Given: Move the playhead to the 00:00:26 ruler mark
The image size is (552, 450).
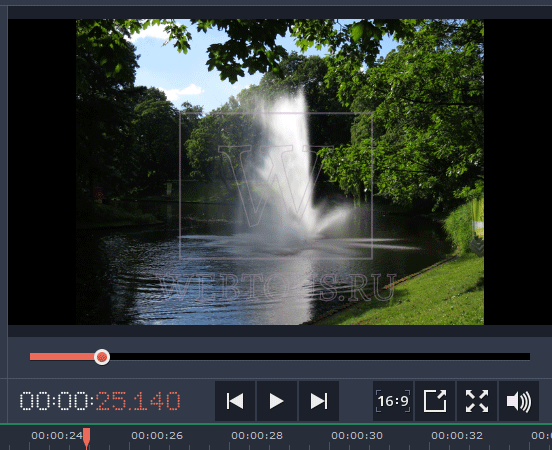Looking at the screenshot, I should click(x=157, y=436).
